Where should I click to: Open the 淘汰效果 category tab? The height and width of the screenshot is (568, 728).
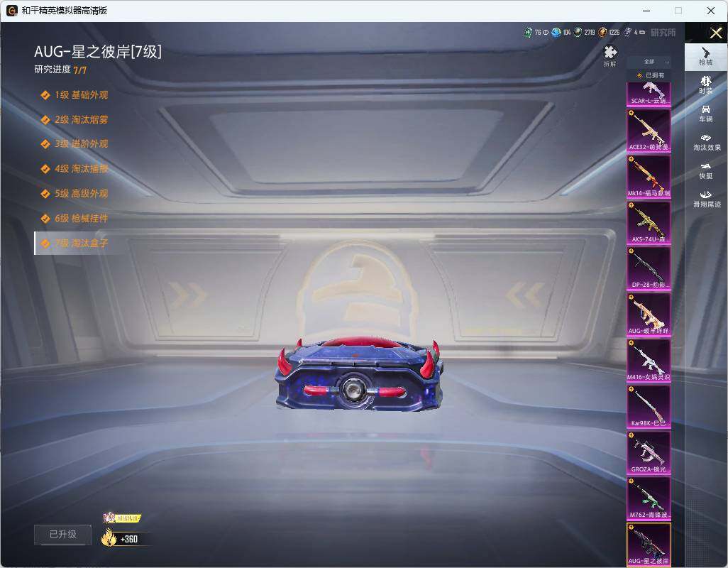707,143
